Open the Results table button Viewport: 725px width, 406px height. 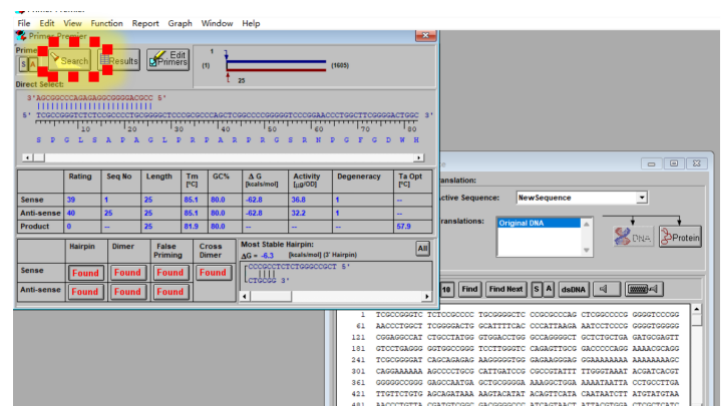click(119, 61)
